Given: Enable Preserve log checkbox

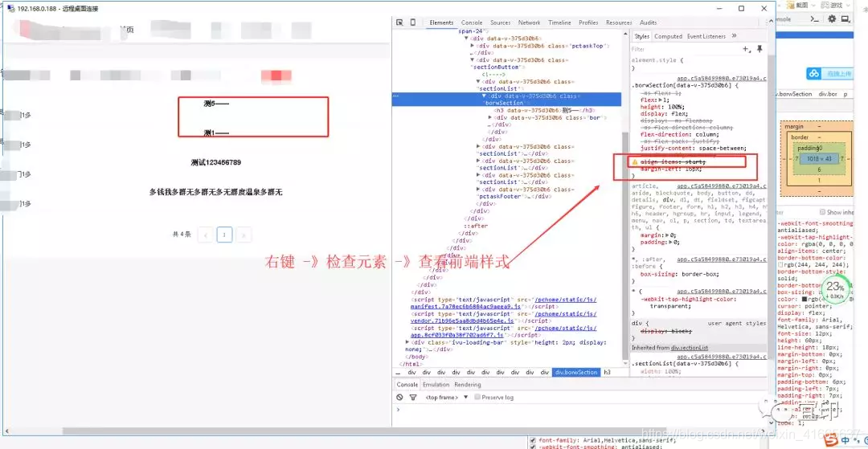Looking at the screenshot, I should tap(477, 397).
